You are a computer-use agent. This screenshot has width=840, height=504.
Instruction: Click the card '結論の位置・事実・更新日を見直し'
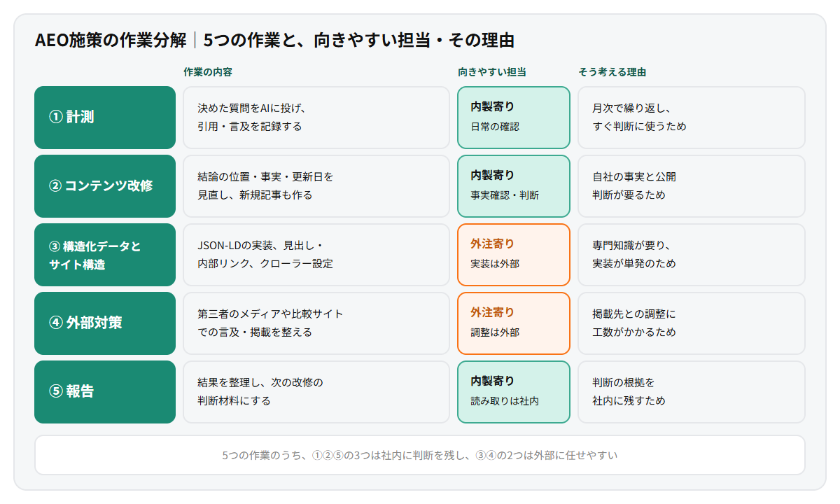click(x=316, y=186)
